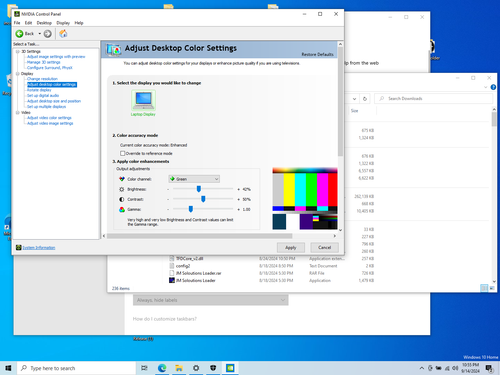Open the Back history dropdown arrow
The image size is (500, 375).
tap(40, 34)
